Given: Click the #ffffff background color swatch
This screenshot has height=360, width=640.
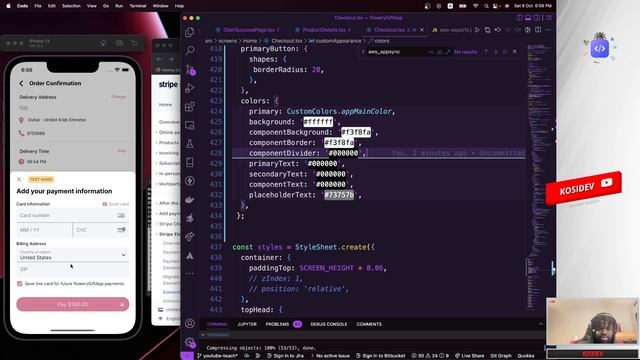Looking at the screenshot, I should pyautogui.click(x=318, y=122).
